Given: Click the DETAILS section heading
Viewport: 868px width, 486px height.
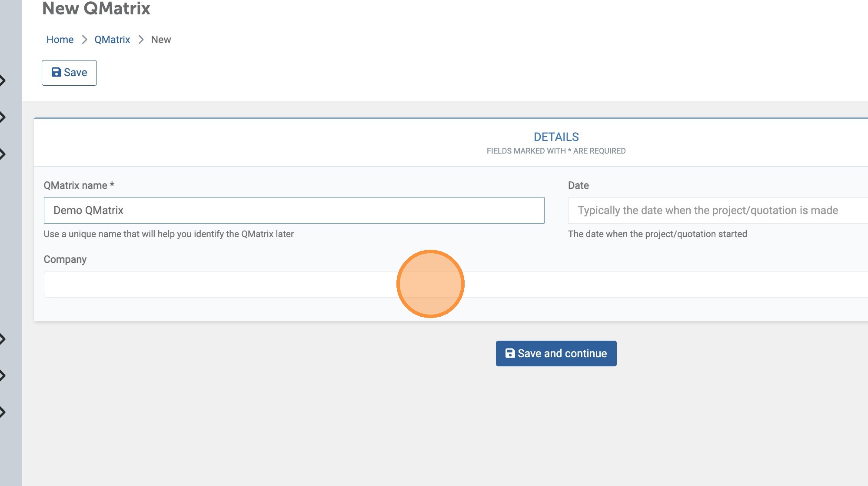Looking at the screenshot, I should (556, 137).
